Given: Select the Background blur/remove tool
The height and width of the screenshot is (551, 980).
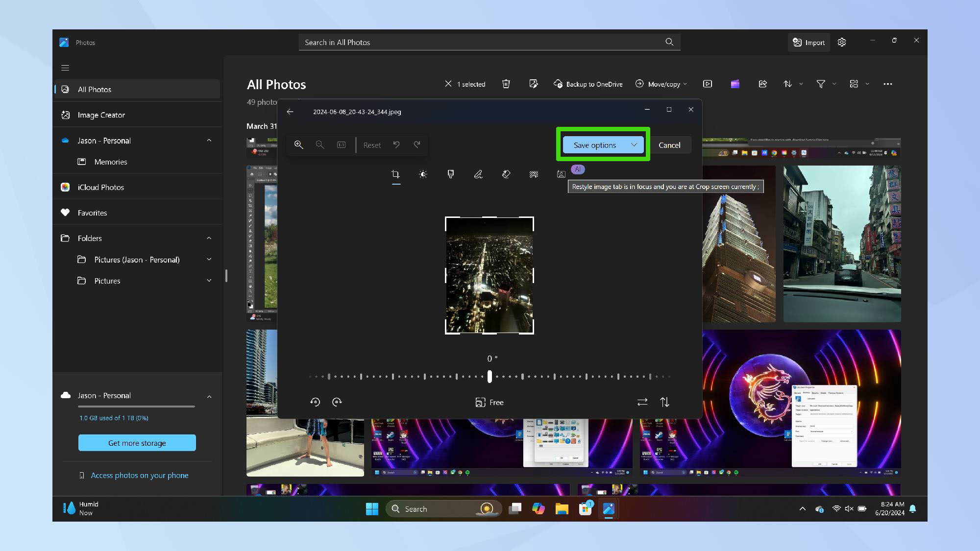Looking at the screenshot, I should (x=534, y=174).
